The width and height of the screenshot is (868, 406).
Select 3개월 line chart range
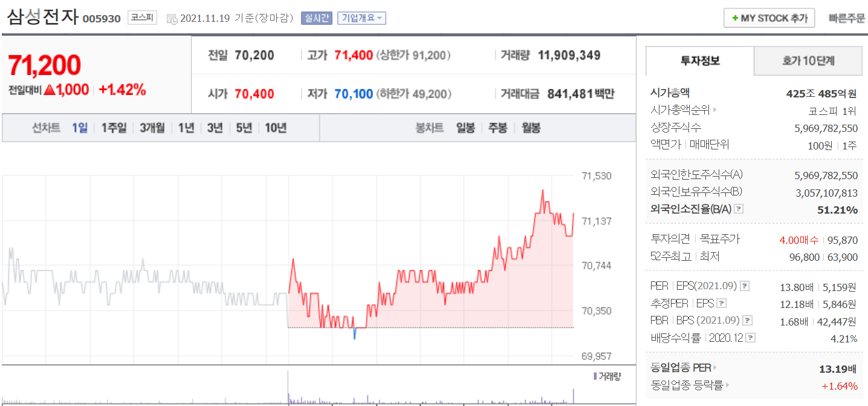click(x=152, y=128)
